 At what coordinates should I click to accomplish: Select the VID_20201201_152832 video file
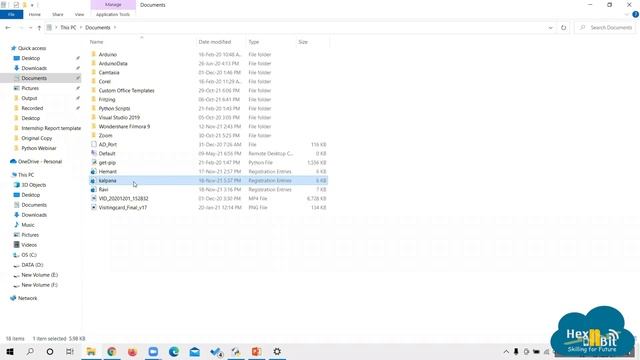click(x=124, y=198)
